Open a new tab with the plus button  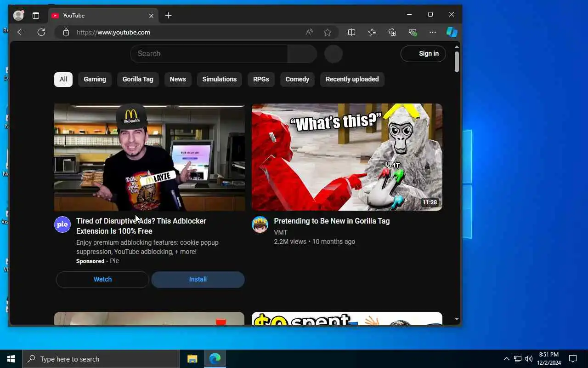168,16
